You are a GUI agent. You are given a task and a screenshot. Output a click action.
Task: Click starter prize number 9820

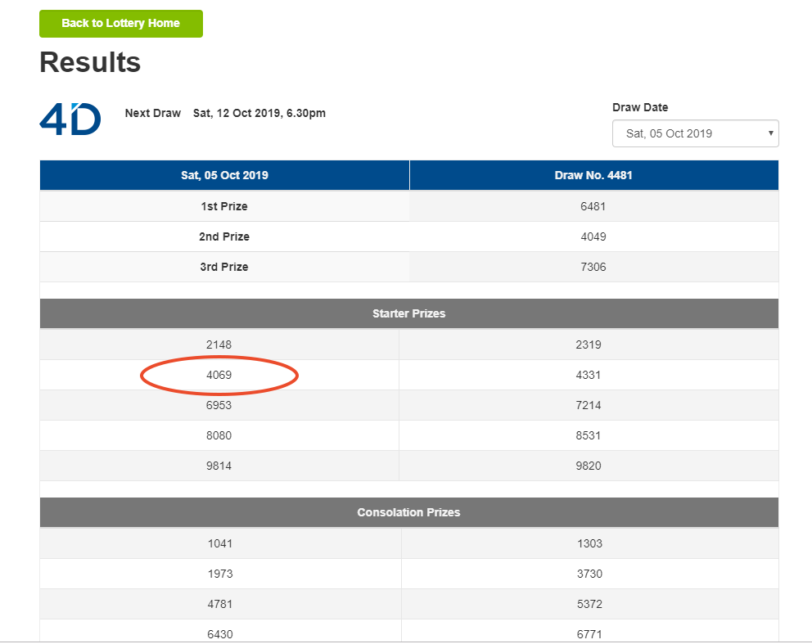[x=589, y=466]
